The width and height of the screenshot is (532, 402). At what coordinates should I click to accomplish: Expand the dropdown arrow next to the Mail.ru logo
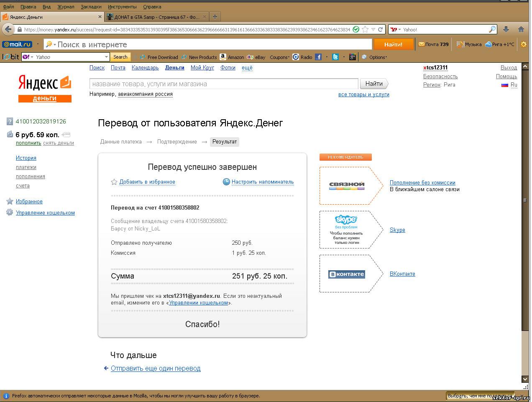[x=38, y=44]
